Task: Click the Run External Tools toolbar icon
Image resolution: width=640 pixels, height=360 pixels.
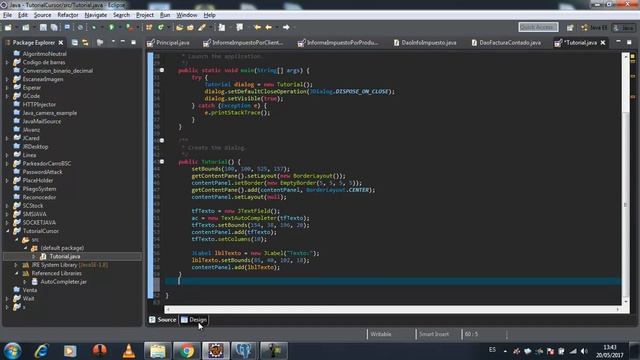Action: coord(129,27)
